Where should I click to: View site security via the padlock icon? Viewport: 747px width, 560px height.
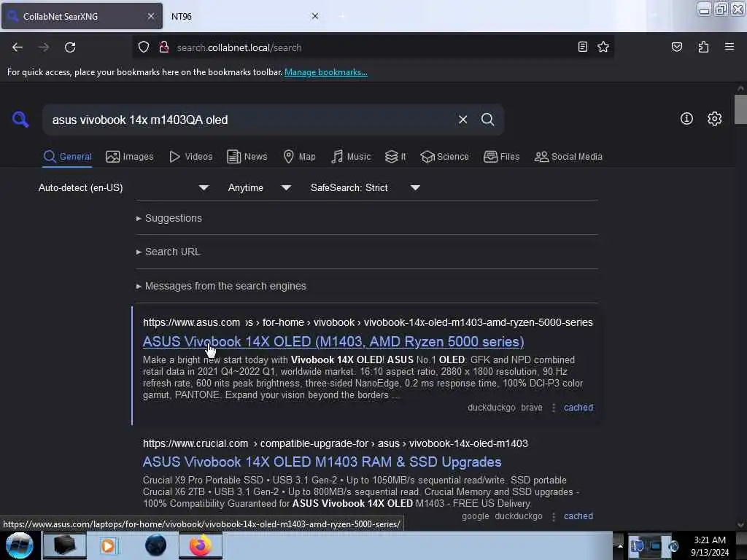tap(164, 47)
